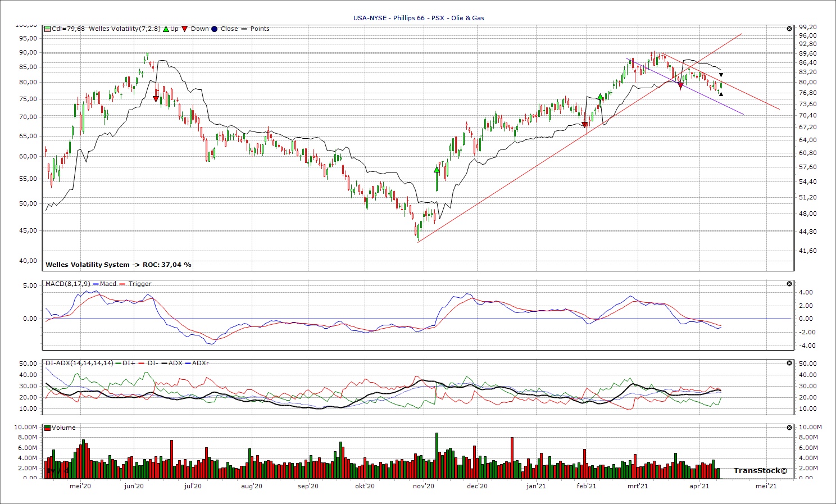Click the mrt'21 date axis label
Image resolution: width=836 pixels, height=504 pixels.
pos(638,486)
